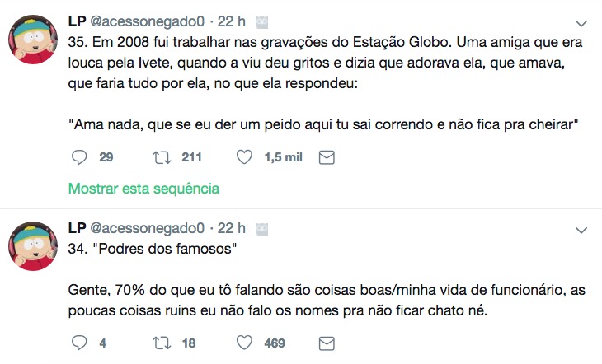Like the tweet about Ivete
This screenshot has height=364, width=602.
pyautogui.click(x=244, y=156)
